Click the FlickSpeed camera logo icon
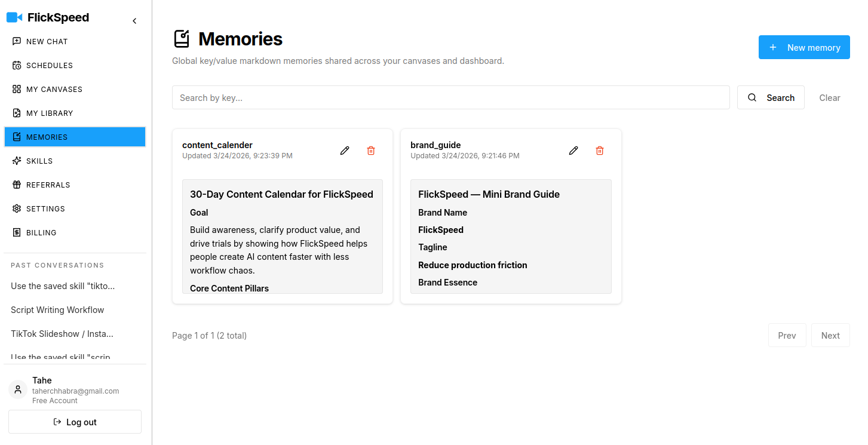Image resolution: width=868 pixels, height=445 pixels. (14, 17)
